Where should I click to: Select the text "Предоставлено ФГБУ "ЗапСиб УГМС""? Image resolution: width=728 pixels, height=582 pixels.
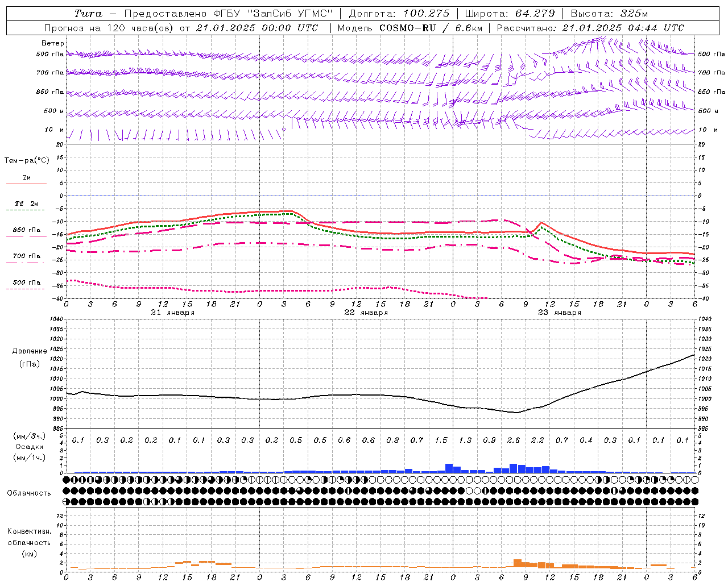tap(228, 14)
